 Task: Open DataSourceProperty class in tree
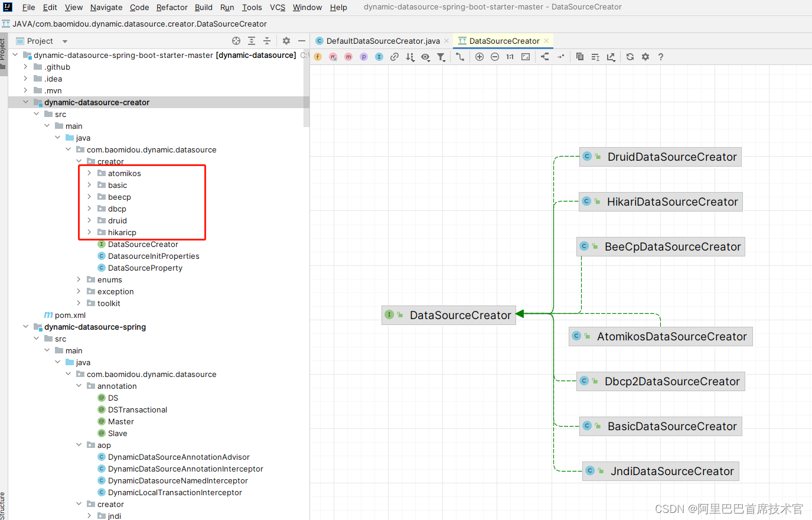pyautogui.click(x=145, y=268)
